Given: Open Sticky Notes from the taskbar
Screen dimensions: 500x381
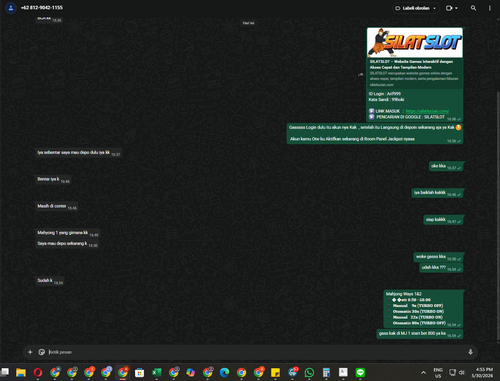Looking at the screenshot, I should click(x=275, y=372).
